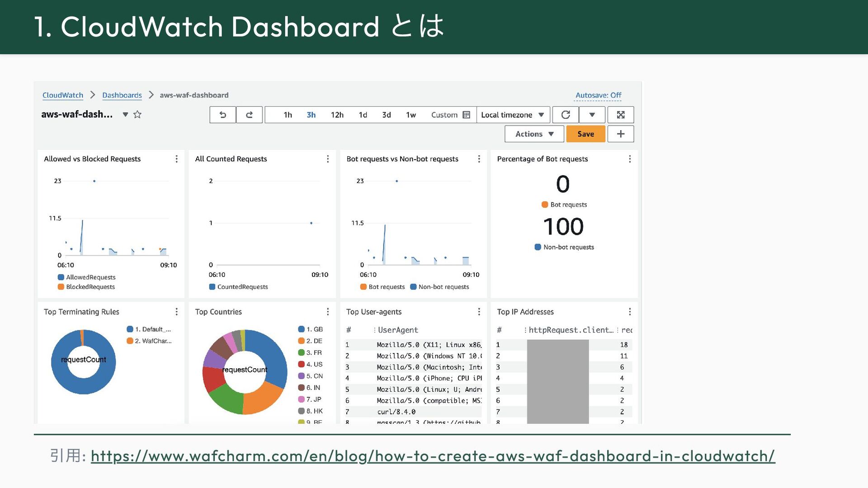Image resolution: width=868 pixels, height=488 pixels.
Task: Select the 3d time range
Action: click(387, 115)
